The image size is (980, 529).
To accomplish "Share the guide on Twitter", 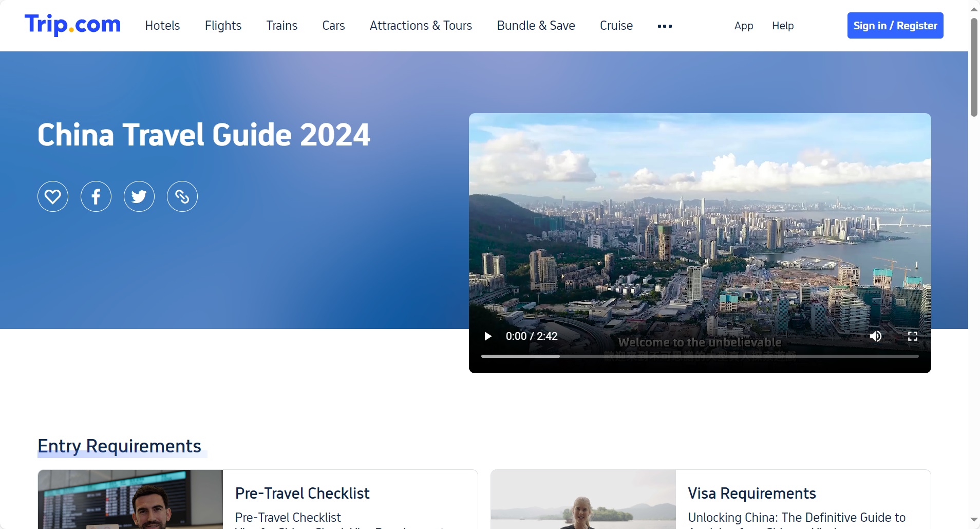I will pos(139,196).
